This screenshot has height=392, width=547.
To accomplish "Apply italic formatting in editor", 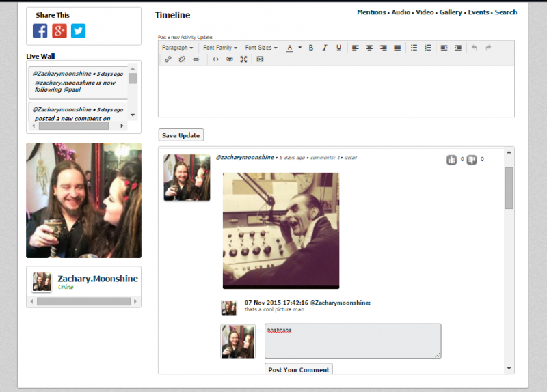I will point(325,48).
